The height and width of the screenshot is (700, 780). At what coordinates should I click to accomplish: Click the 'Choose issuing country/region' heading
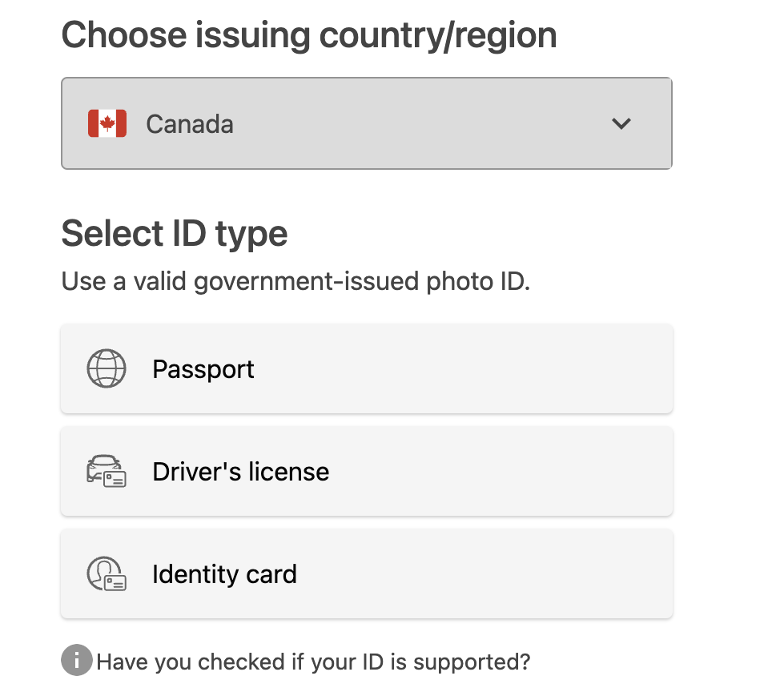[309, 36]
